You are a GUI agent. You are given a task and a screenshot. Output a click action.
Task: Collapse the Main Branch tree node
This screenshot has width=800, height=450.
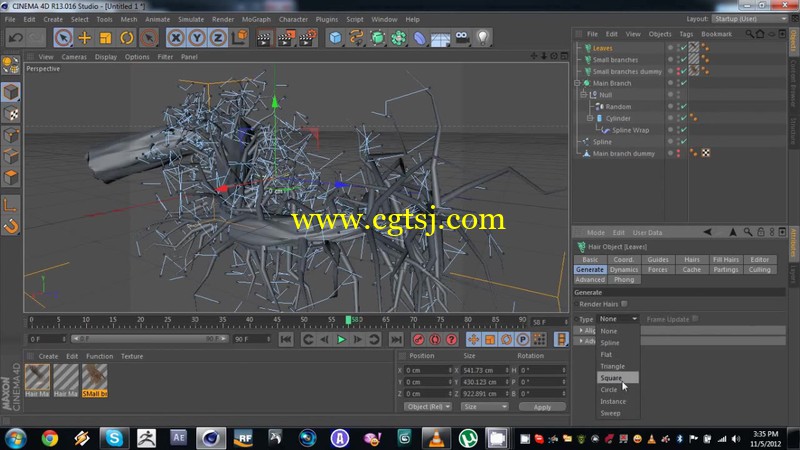tap(578, 83)
